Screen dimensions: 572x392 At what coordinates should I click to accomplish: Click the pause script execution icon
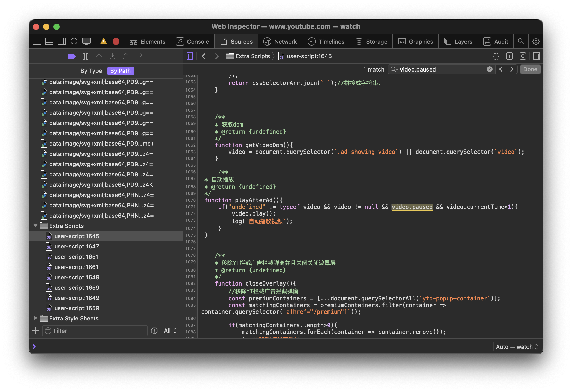(x=86, y=56)
